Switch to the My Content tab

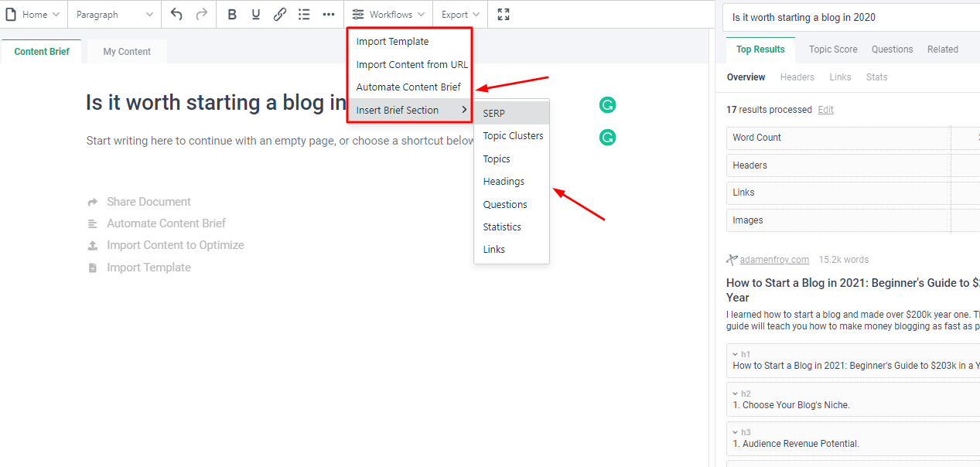127,52
